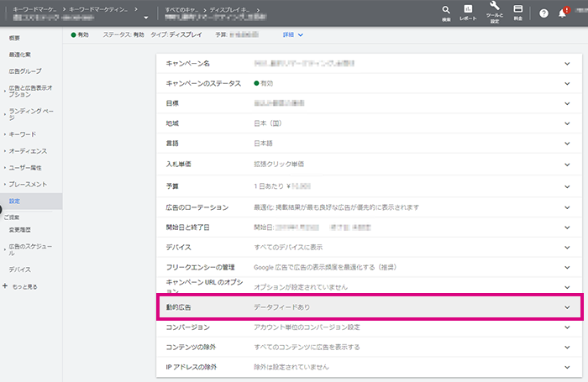Click 日本語 language value

(263, 144)
